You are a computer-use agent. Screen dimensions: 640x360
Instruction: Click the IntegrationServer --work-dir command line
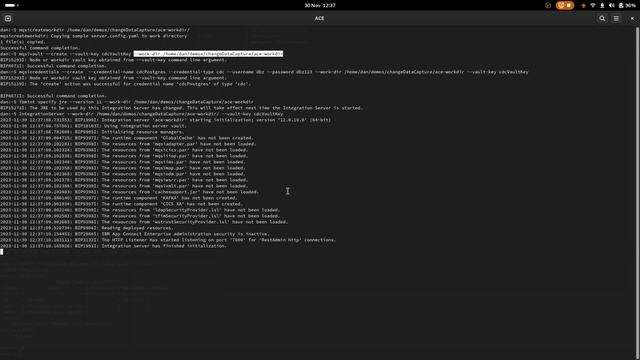142,114
